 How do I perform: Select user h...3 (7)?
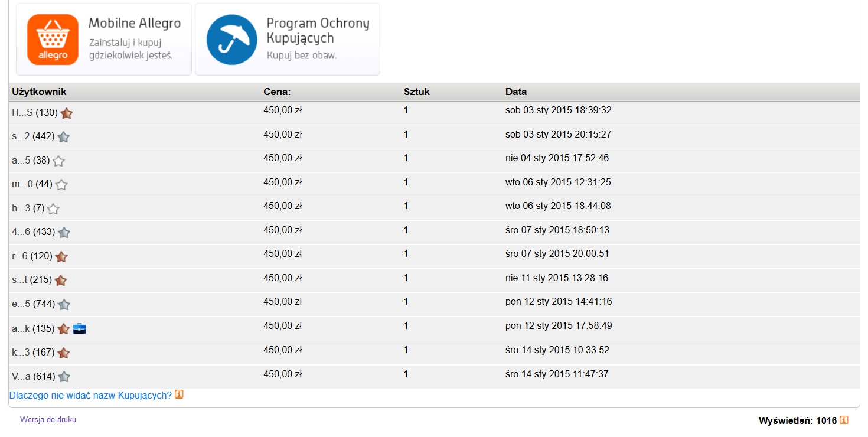28,208
